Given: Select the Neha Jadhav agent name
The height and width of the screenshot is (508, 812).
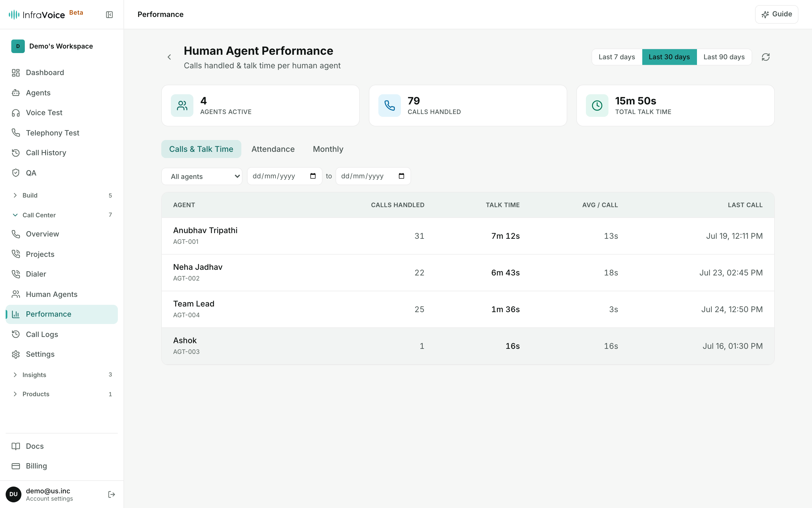Looking at the screenshot, I should click(198, 267).
